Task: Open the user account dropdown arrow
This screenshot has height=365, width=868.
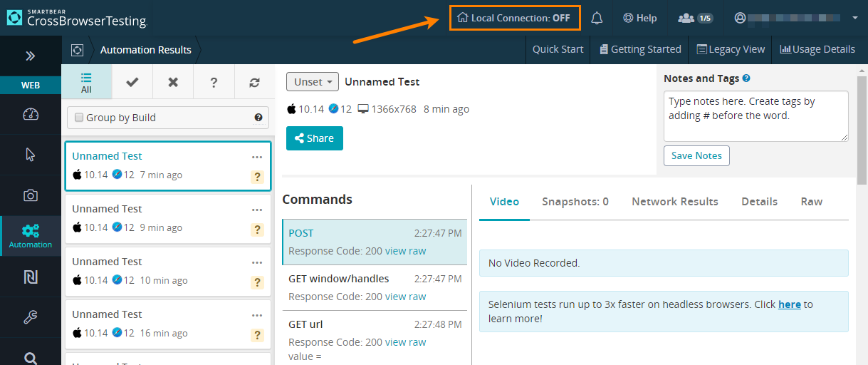Action: click(854, 18)
